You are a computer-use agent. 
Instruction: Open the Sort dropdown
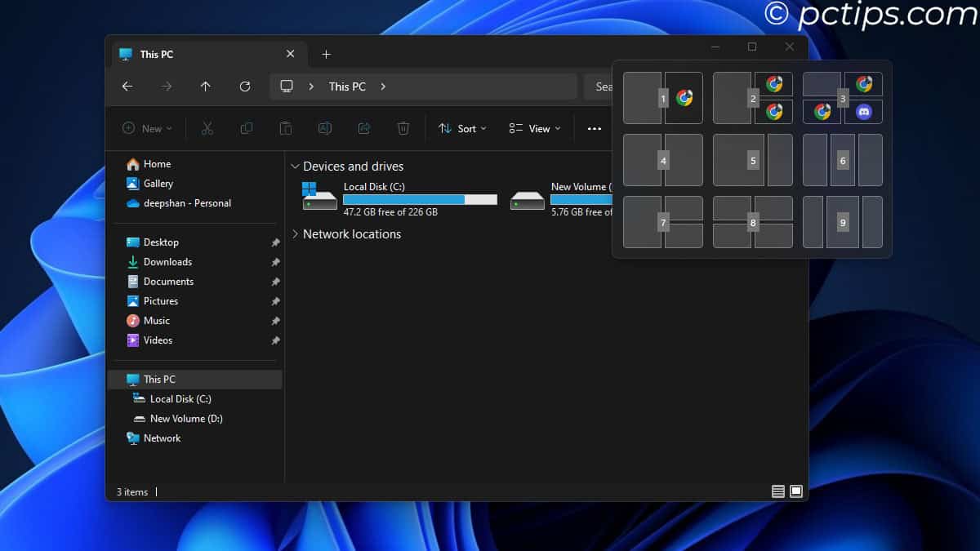click(x=462, y=128)
